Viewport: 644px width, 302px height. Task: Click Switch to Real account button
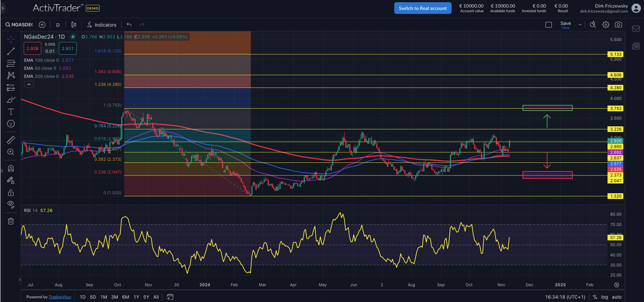tap(422, 8)
